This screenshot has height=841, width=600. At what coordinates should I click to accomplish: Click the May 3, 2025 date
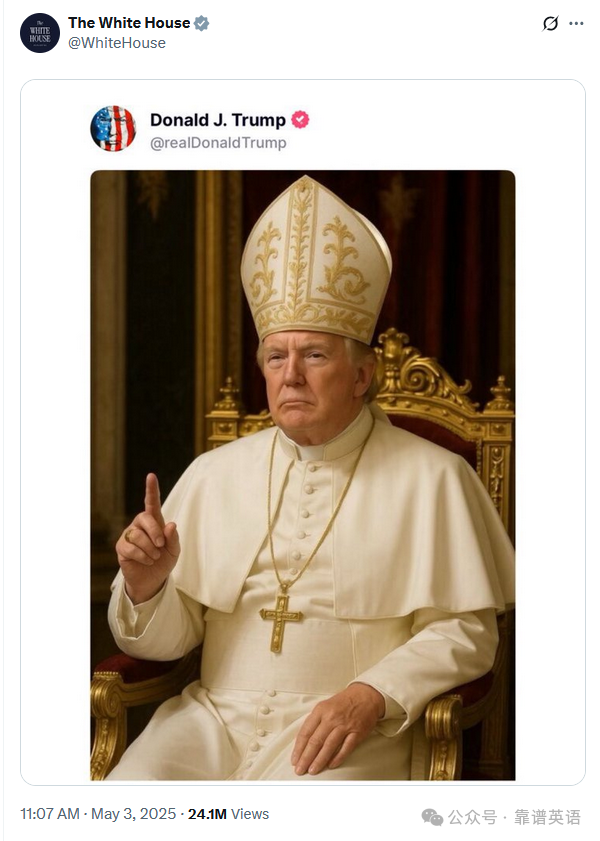coord(134,814)
